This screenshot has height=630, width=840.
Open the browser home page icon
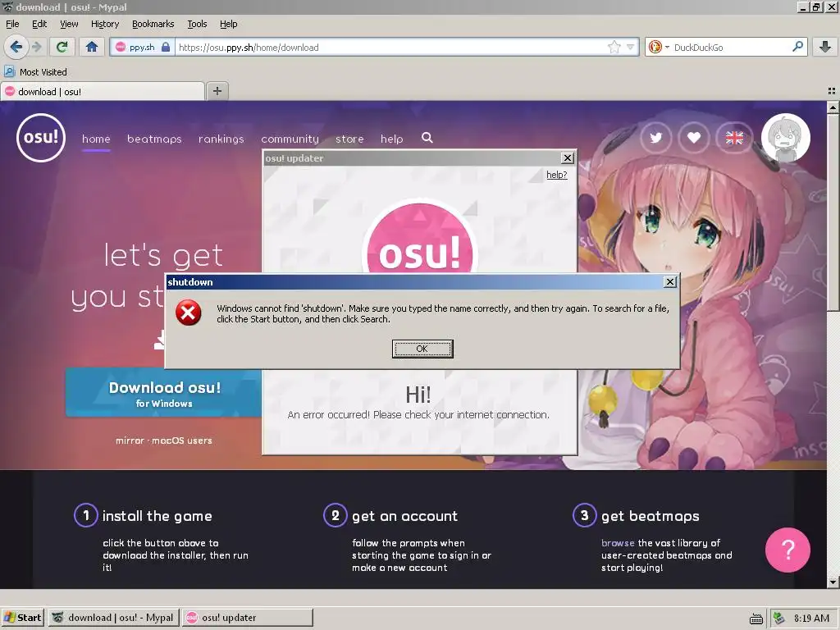(92, 47)
